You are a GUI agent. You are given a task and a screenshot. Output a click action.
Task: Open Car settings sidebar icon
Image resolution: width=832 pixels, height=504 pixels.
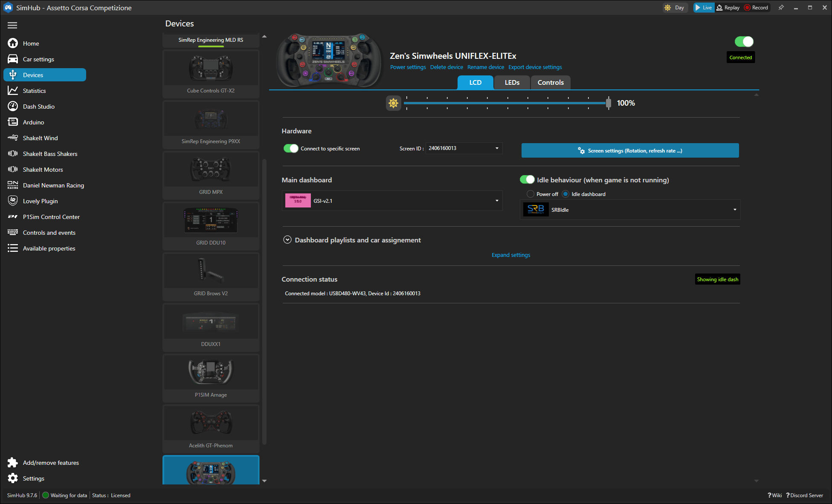[13, 59]
